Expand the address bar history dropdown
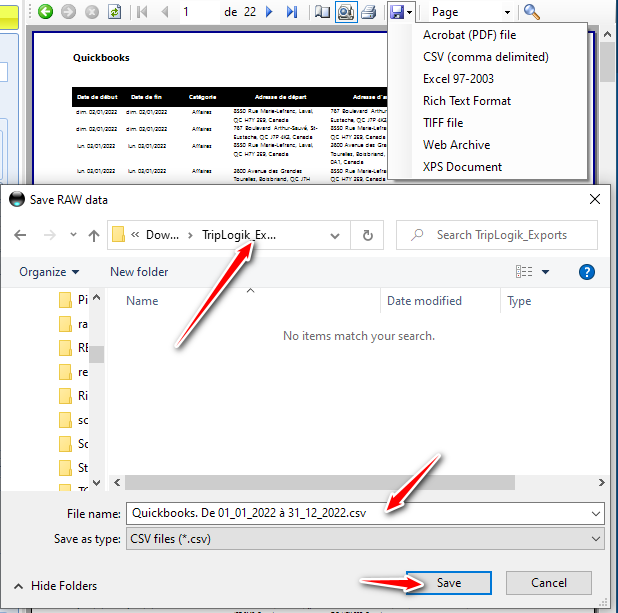 [x=335, y=236]
